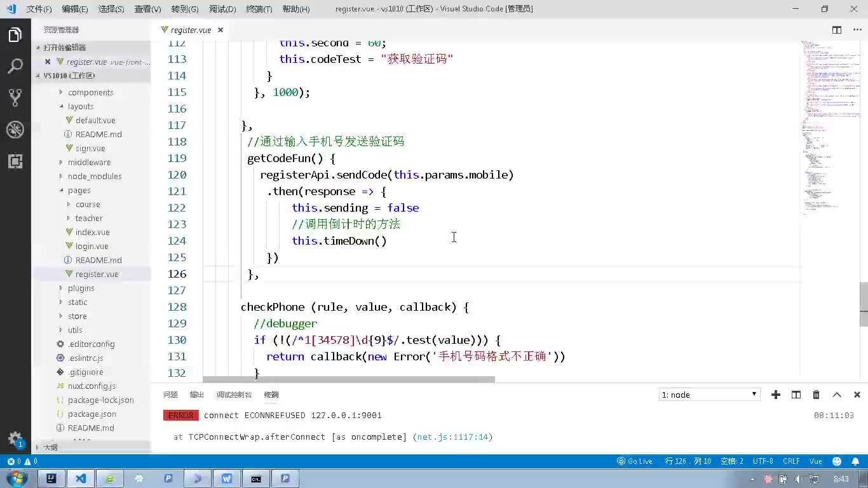Collapse the 打开的编辑器 section
Image resolution: width=868 pixels, height=488 pixels.
tap(92, 48)
